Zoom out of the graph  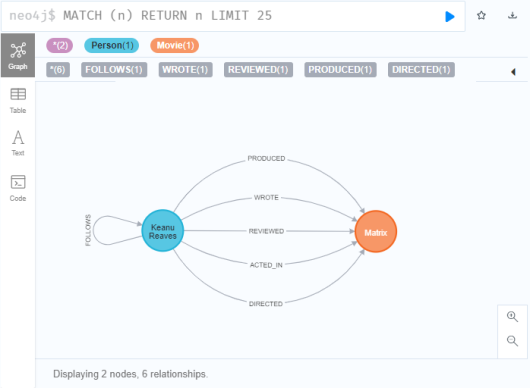click(x=512, y=341)
